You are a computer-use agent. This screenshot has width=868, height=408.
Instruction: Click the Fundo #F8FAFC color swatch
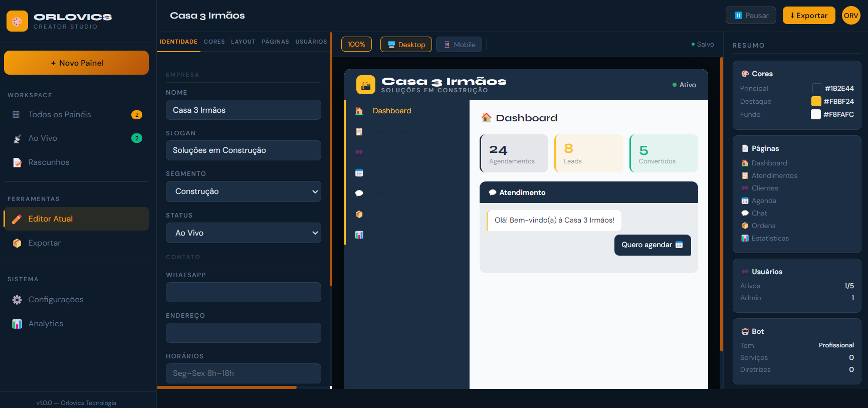pos(816,114)
